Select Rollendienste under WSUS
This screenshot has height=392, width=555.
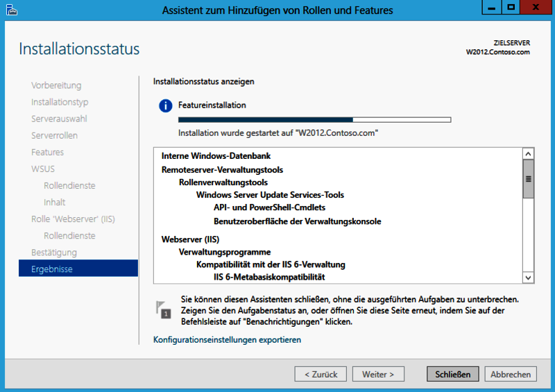(x=69, y=185)
